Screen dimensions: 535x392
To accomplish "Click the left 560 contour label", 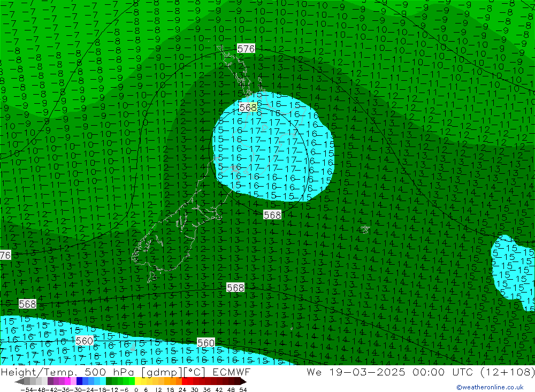I will click(x=85, y=341).
